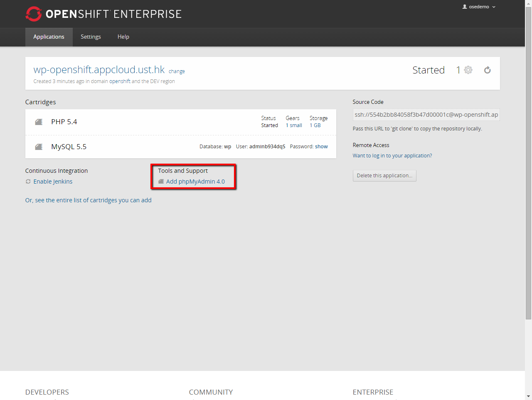
Task: Click the page vertical scrollbar
Action: pyautogui.click(x=528, y=166)
